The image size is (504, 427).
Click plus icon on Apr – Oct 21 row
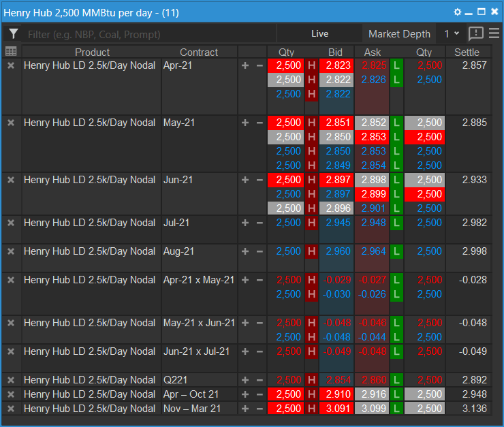pyautogui.click(x=245, y=394)
